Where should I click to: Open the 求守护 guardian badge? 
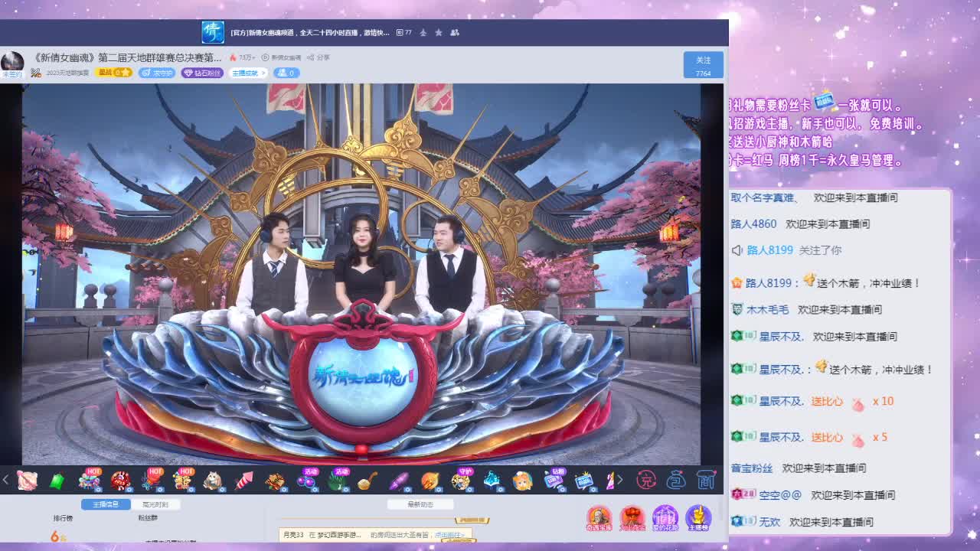pos(157,73)
